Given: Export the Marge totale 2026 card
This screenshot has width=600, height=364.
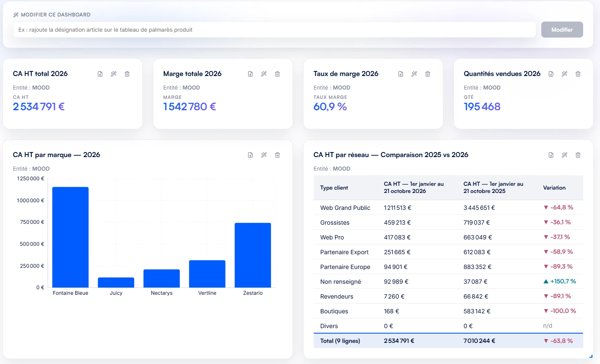Looking at the screenshot, I should (250, 74).
